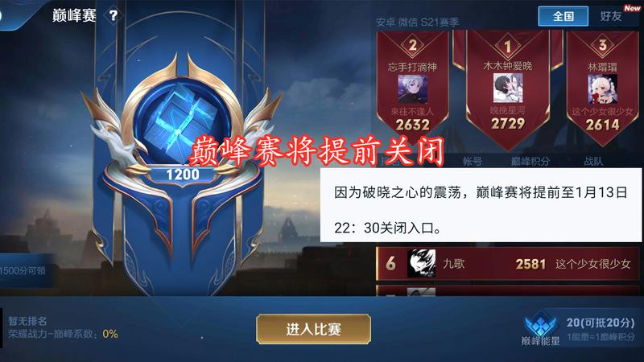Open rank 6 player 九歌's row

pyautogui.click(x=508, y=264)
